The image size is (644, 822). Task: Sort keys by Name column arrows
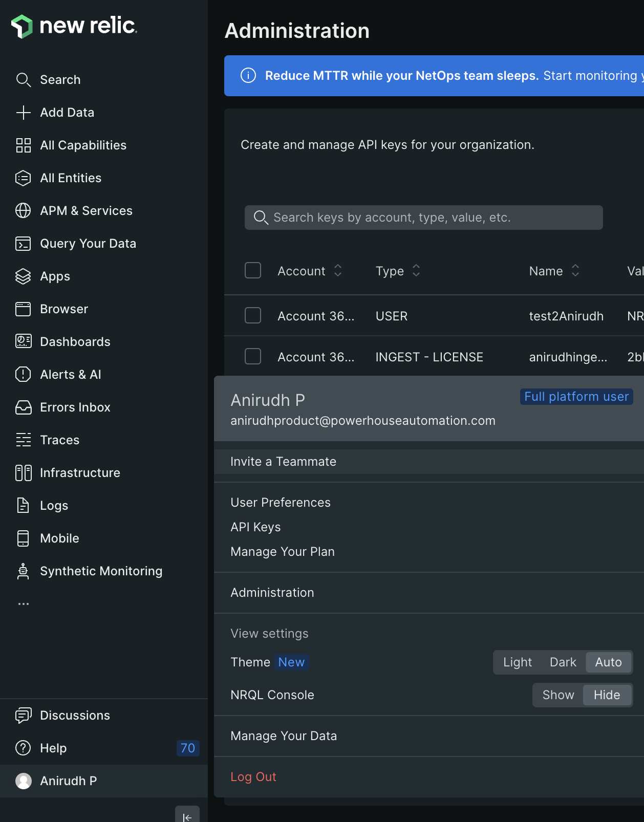(575, 271)
